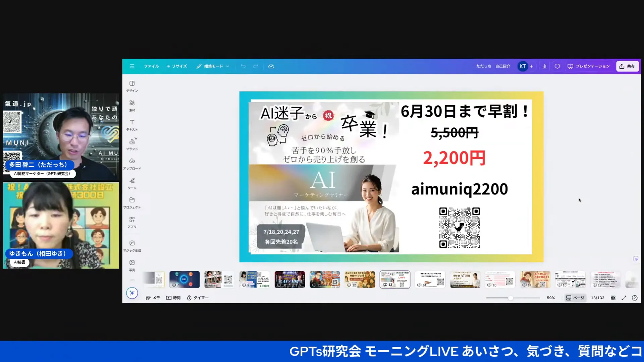The image size is (644, 362).
Task: Open the アップロード panel
Action: click(x=132, y=164)
